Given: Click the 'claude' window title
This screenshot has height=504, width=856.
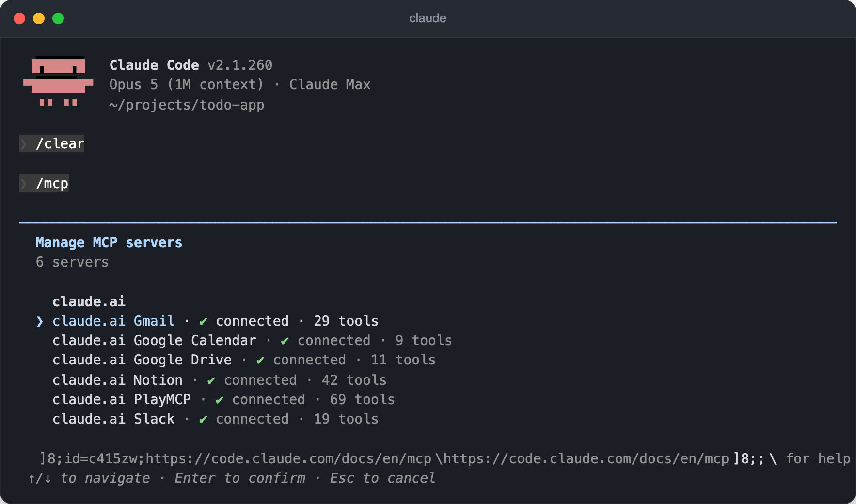Looking at the screenshot, I should [428, 18].
